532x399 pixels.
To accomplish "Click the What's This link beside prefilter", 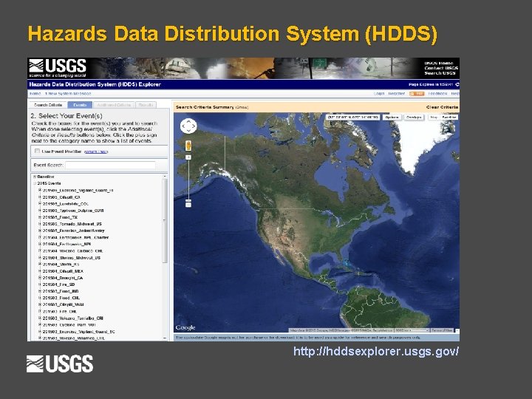I will [x=95, y=151].
